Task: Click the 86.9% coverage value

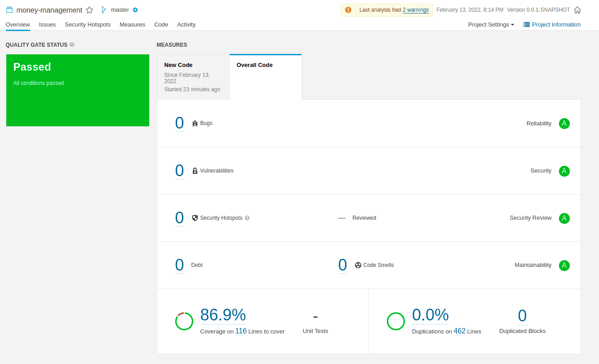Action: (223, 315)
